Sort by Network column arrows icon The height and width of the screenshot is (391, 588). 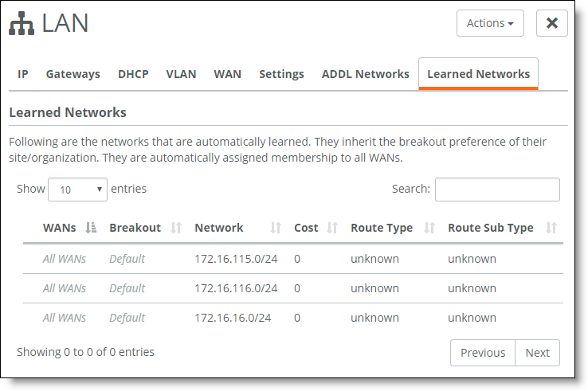pos(276,228)
